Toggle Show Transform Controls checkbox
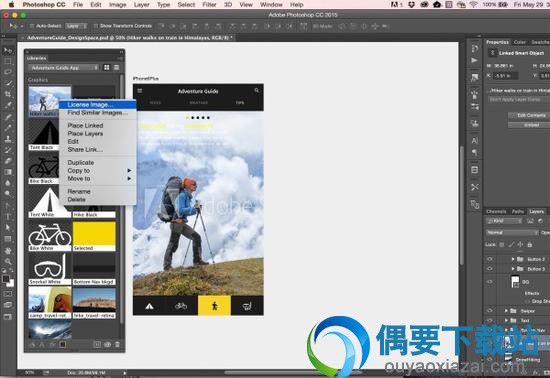Screen dimensions: 550x378 pos(95,26)
